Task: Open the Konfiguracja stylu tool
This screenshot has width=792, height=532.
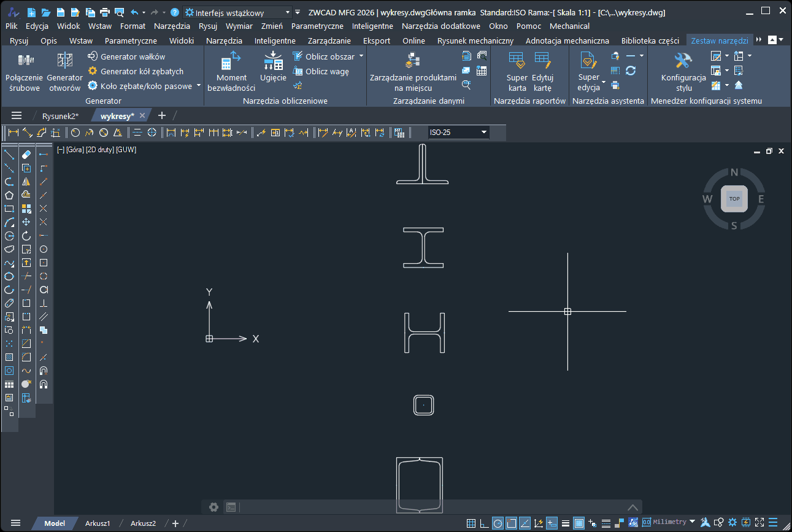Action: coord(683,69)
